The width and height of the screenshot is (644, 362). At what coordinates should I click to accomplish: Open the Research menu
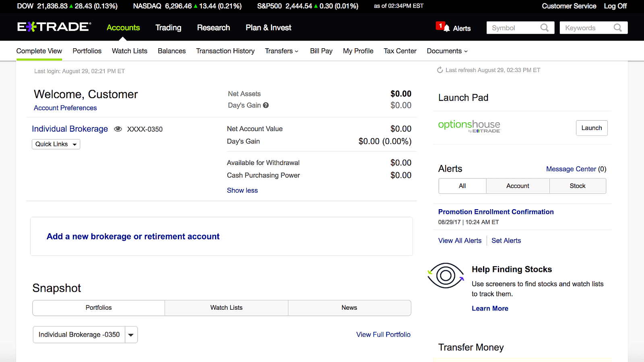click(x=213, y=27)
